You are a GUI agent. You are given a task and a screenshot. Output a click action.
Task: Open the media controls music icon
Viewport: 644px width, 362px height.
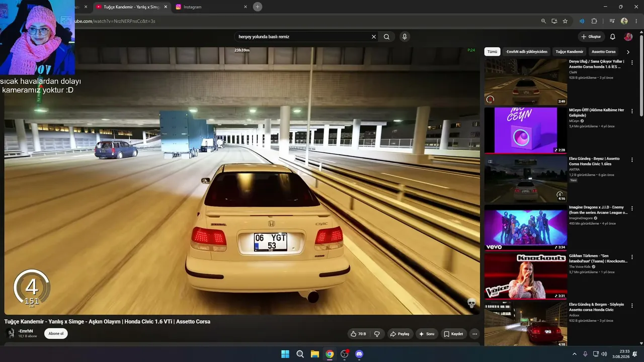tap(612, 21)
